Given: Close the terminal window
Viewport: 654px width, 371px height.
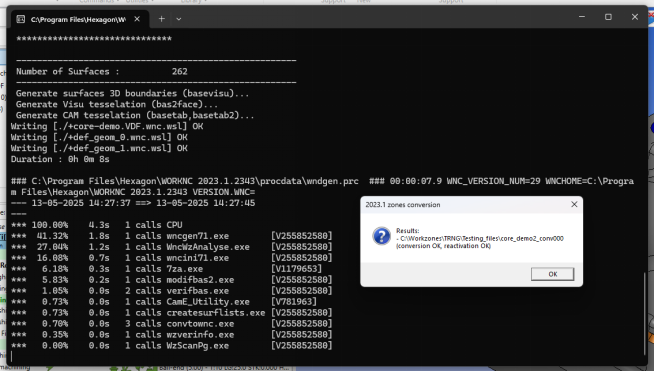Looking at the screenshot, I should pos(634,17).
